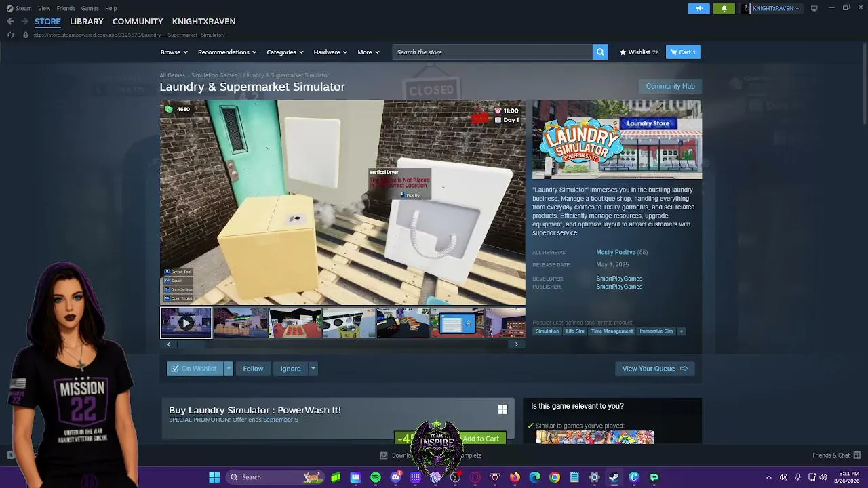This screenshot has width=868, height=488.
Task: Click the Laundry Simulator header capsule image
Action: [617, 140]
